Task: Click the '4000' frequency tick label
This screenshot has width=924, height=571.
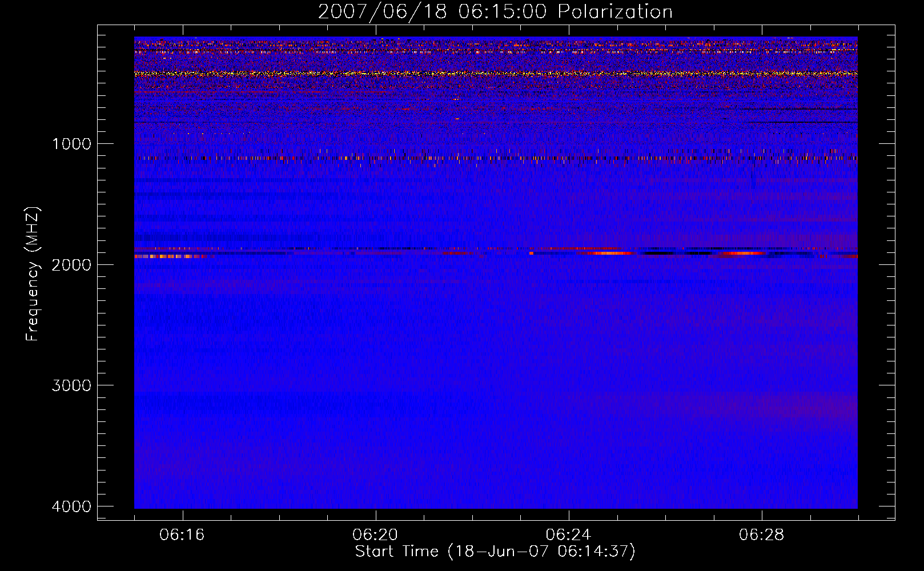Action: [x=71, y=506]
